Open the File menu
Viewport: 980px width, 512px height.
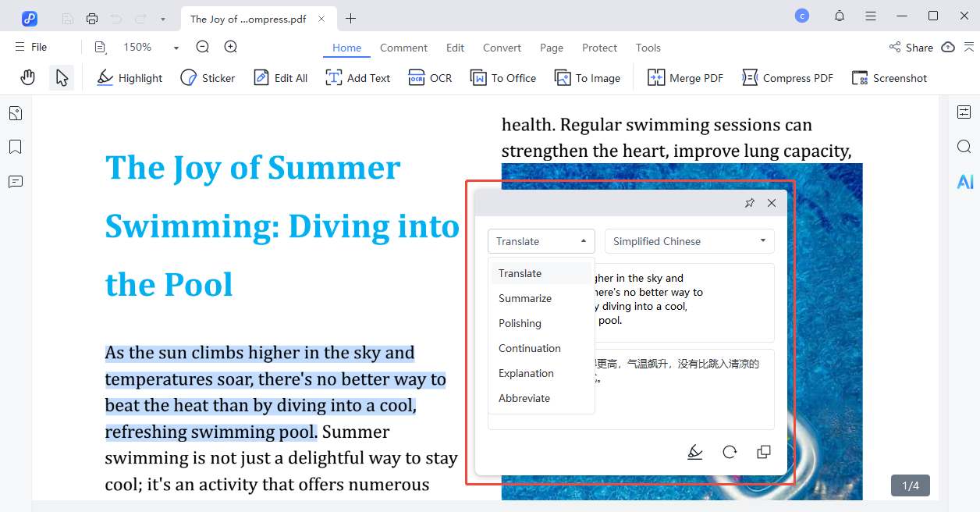(31, 48)
